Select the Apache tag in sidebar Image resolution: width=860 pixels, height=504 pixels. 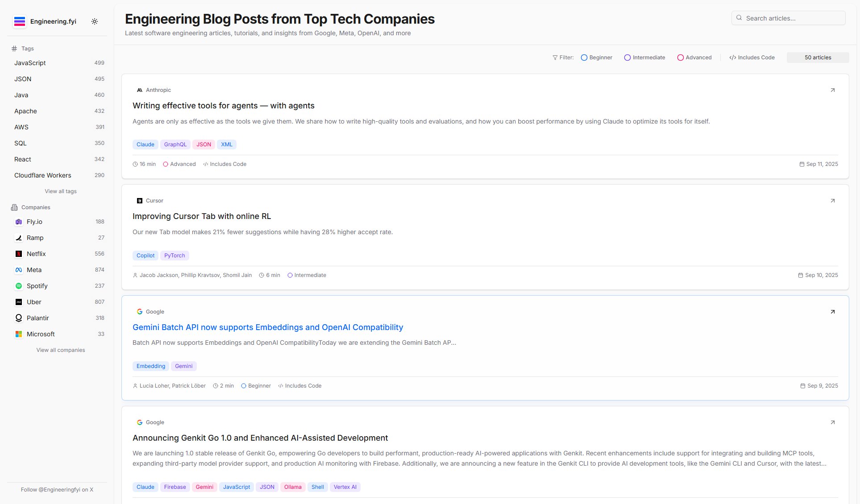(x=59, y=111)
